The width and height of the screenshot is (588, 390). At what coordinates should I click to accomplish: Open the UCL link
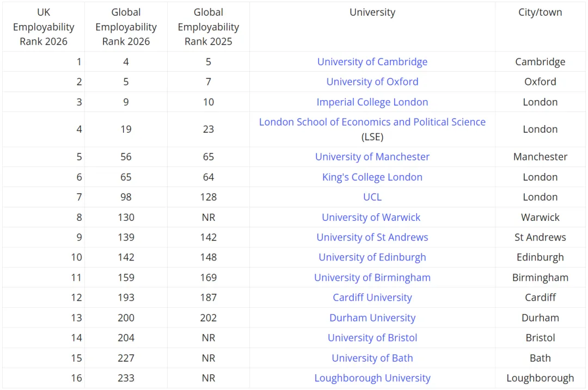[x=372, y=197]
